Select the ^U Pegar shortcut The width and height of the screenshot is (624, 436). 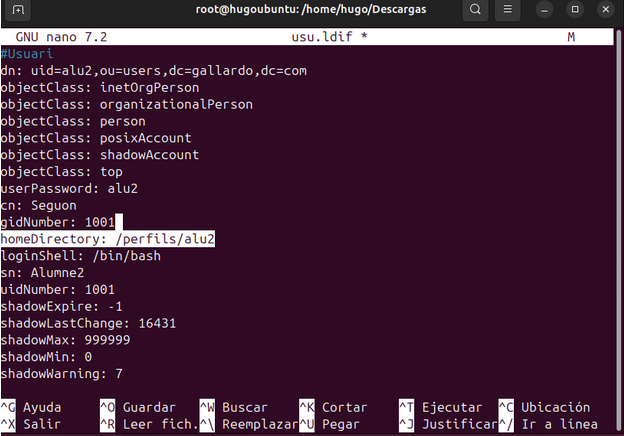click(x=331, y=424)
